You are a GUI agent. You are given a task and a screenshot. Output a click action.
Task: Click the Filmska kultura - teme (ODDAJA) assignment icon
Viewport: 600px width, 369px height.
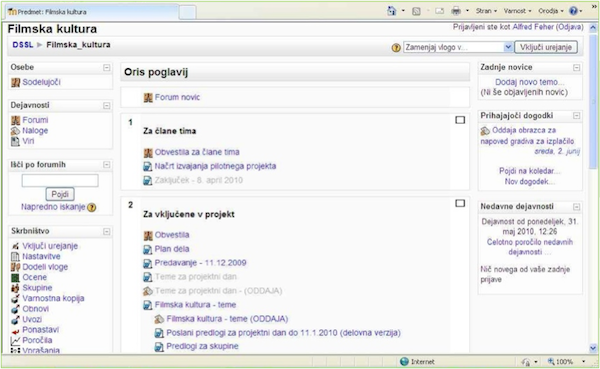pos(159,319)
